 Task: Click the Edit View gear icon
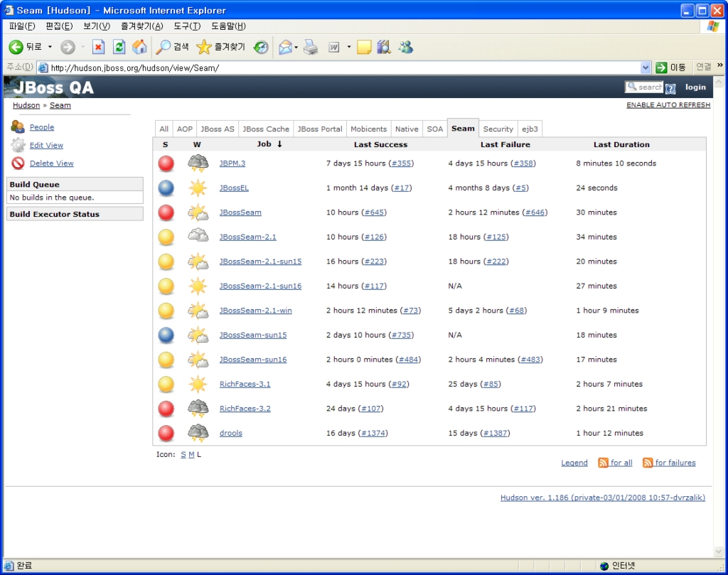(x=18, y=145)
